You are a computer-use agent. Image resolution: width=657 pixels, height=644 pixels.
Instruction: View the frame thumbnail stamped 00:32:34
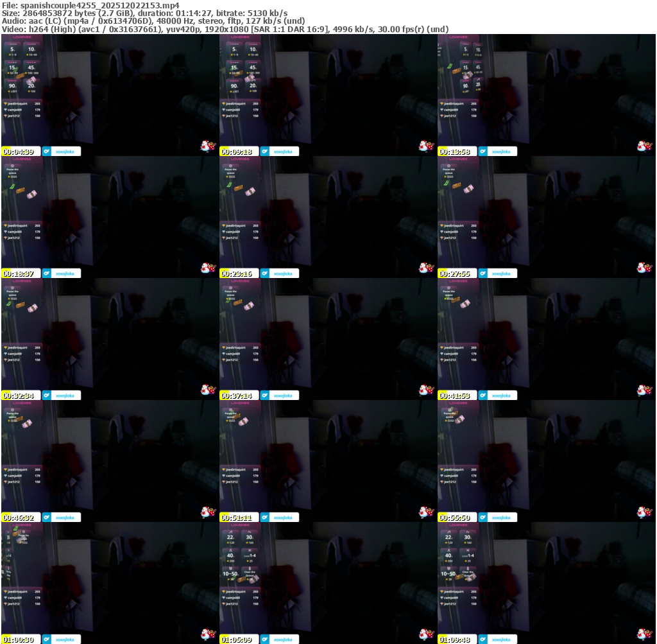click(x=110, y=339)
